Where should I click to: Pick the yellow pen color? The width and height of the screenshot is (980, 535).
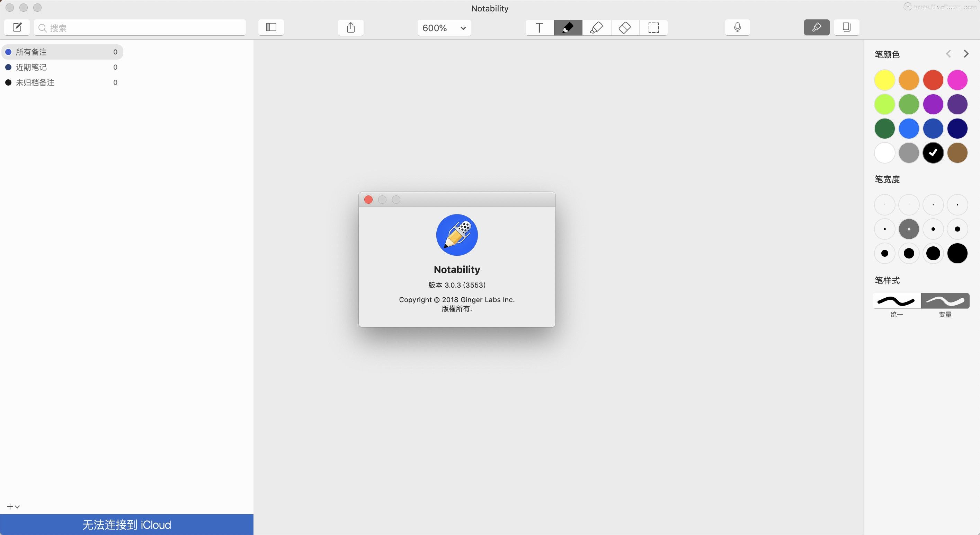[884, 80]
